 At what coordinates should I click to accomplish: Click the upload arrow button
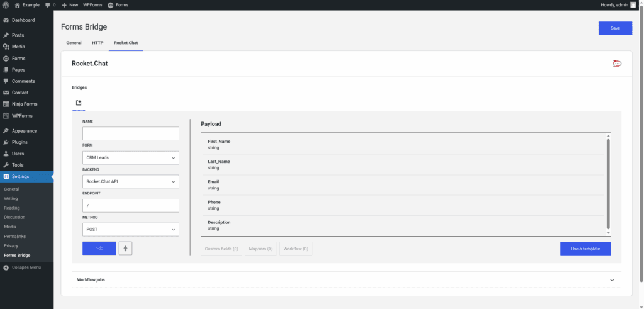pos(126,249)
